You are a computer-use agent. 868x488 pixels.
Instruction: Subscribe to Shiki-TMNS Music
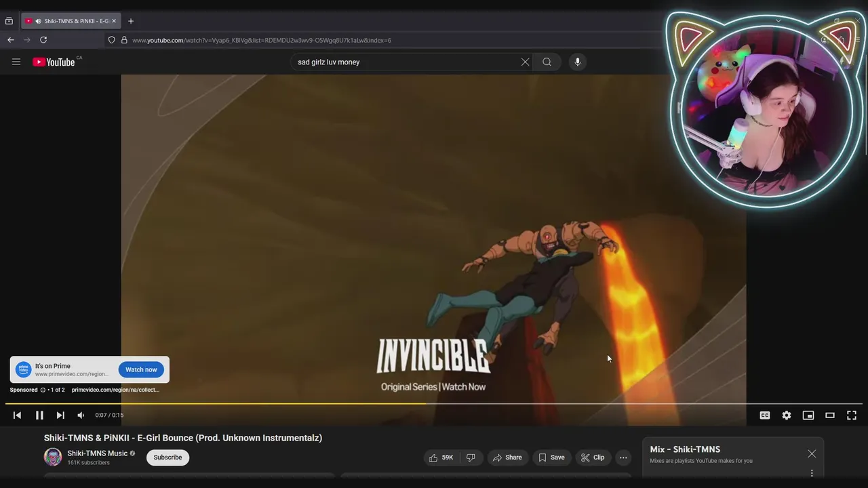coord(167,457)
